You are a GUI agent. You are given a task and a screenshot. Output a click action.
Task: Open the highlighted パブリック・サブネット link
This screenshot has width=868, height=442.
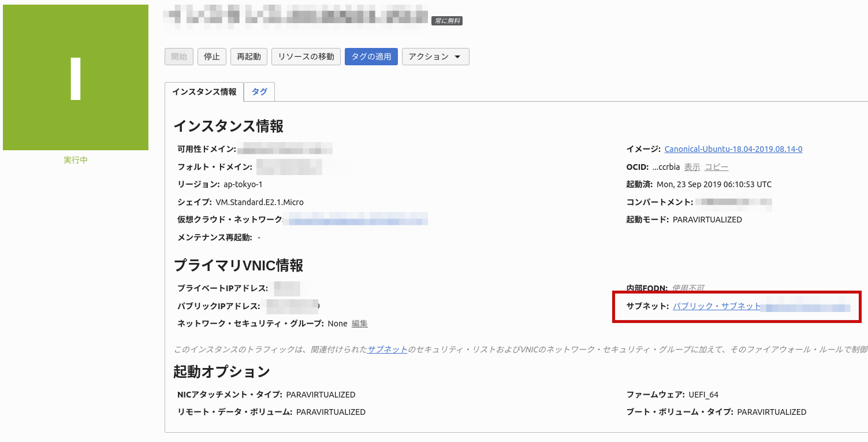click(716, 306)
